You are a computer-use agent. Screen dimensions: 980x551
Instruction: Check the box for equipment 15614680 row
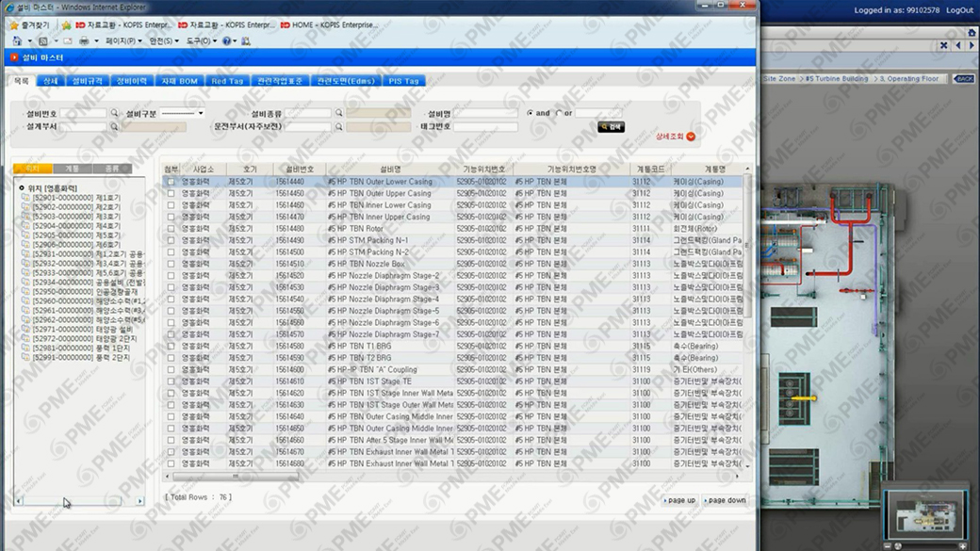[171, 463]
